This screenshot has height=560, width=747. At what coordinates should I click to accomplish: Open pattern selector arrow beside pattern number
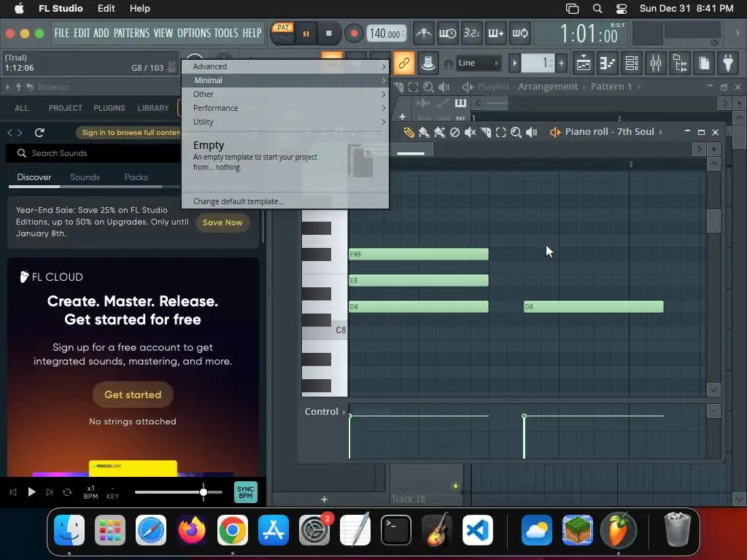514,63
